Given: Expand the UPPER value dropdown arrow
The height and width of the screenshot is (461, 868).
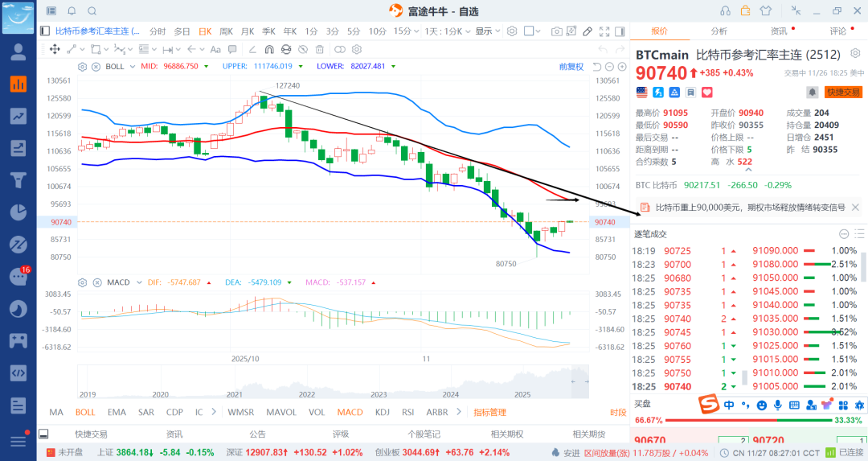Looking at the screenshot, I should pyautogui.click(x=301, y=67).
